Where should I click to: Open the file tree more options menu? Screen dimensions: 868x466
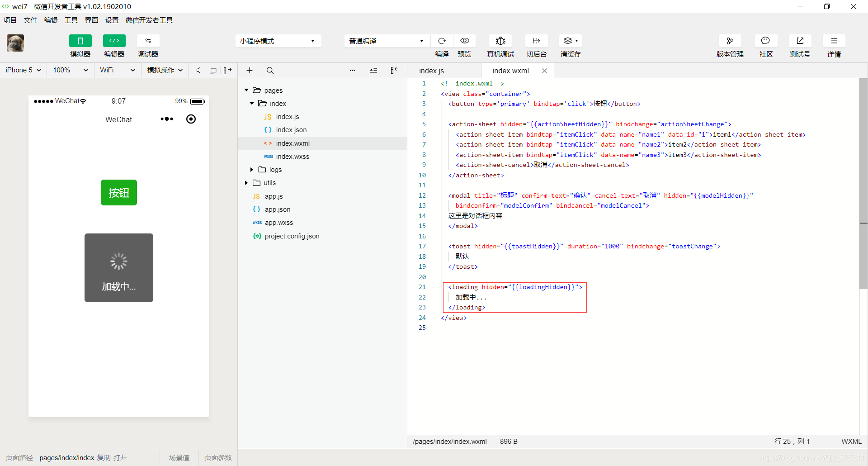tap(352, 70)
